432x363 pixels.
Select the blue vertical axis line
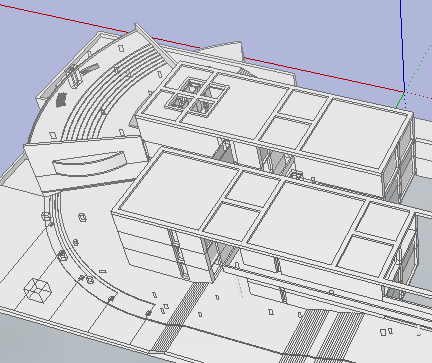pos(402,46)
